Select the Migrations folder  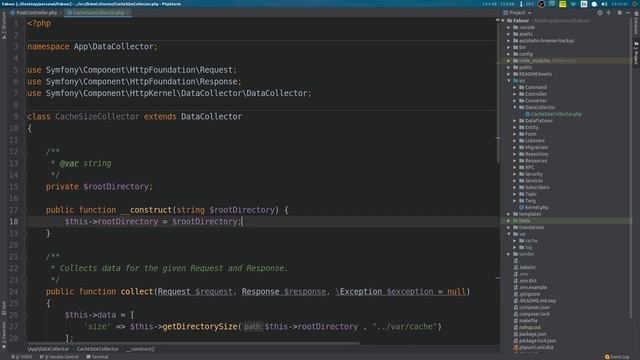(x=536, y=147)
